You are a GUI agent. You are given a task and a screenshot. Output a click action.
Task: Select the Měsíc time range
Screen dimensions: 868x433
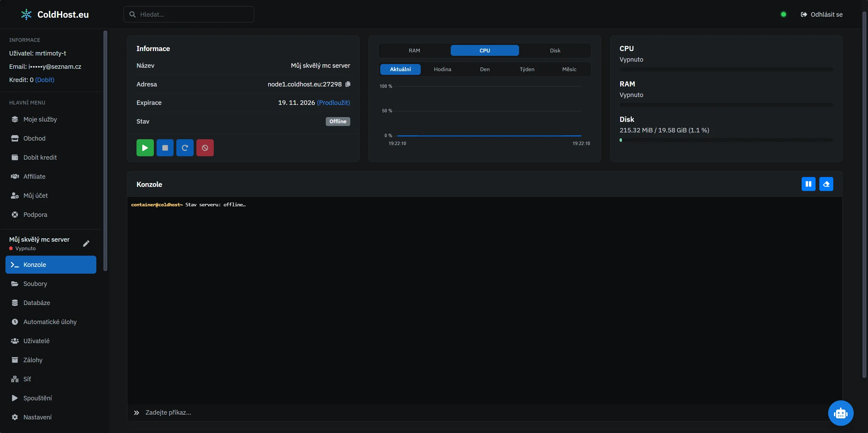point(569,69)
